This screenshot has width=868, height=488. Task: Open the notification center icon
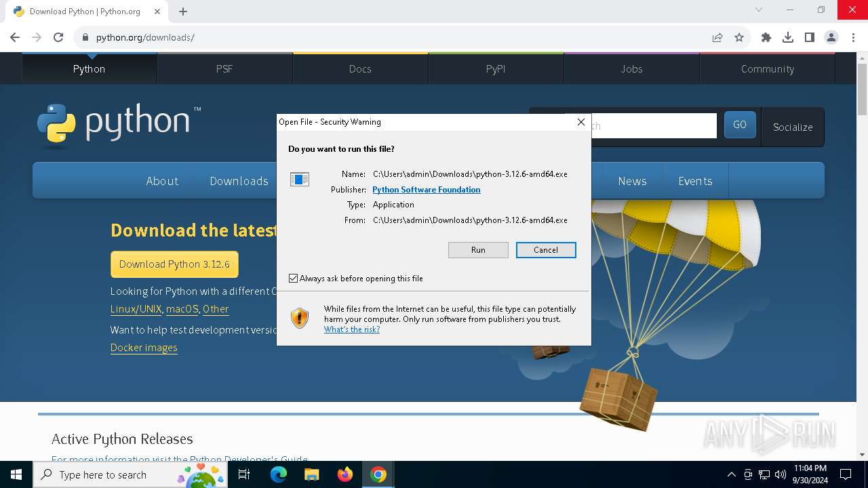pyautogui.click(x=846, y=474)
